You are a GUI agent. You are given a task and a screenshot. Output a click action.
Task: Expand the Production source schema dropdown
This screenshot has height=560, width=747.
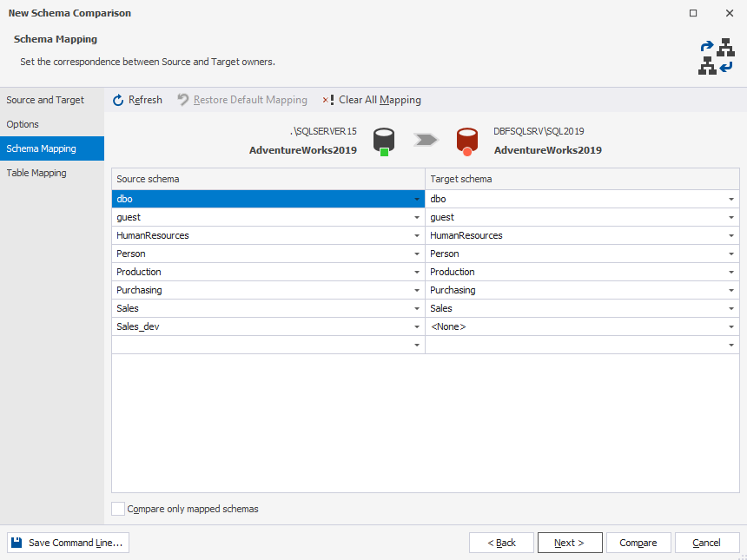pos(416,272)
